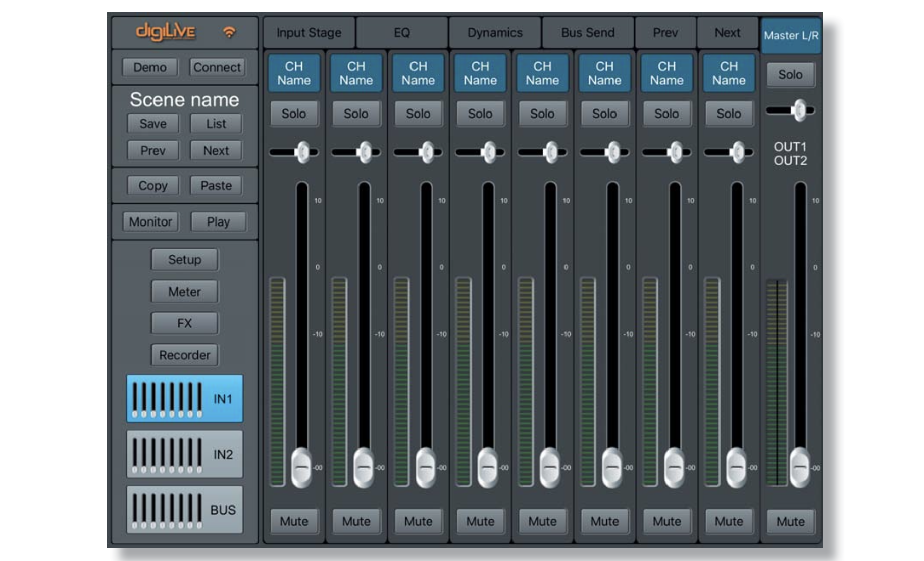Select the IN2 fader bank
924x561 pixels.
(185, 454)
